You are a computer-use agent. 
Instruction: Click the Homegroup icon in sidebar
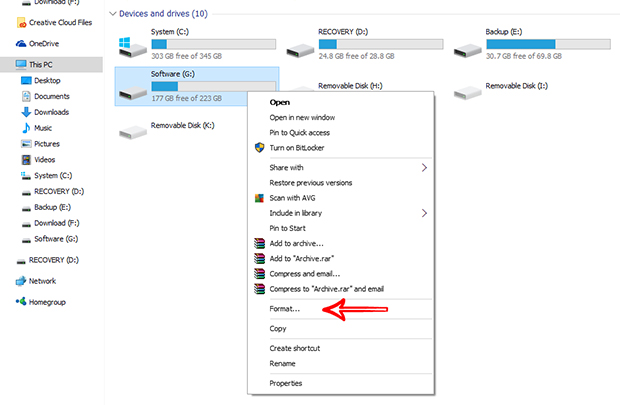(21, 302)
